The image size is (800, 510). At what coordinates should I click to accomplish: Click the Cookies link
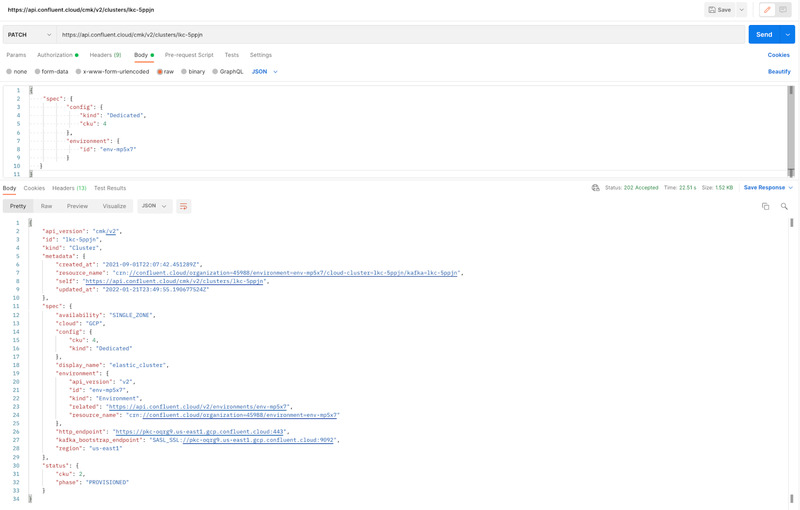[x=779, y=55]
